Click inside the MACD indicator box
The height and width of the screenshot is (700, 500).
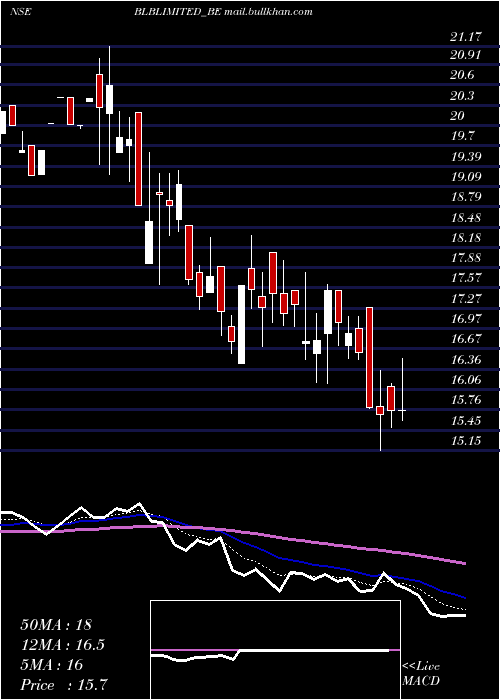coord(275,650)
